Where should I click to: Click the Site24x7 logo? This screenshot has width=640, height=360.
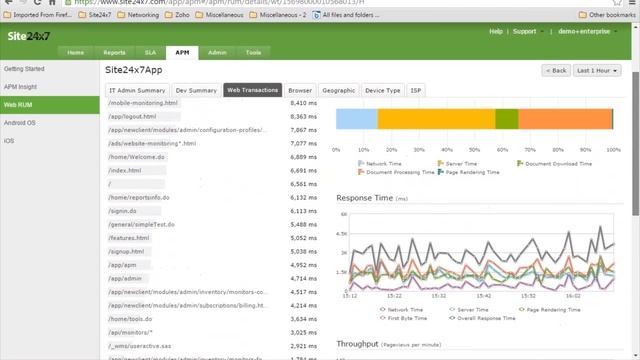click(x=29, y=36)
